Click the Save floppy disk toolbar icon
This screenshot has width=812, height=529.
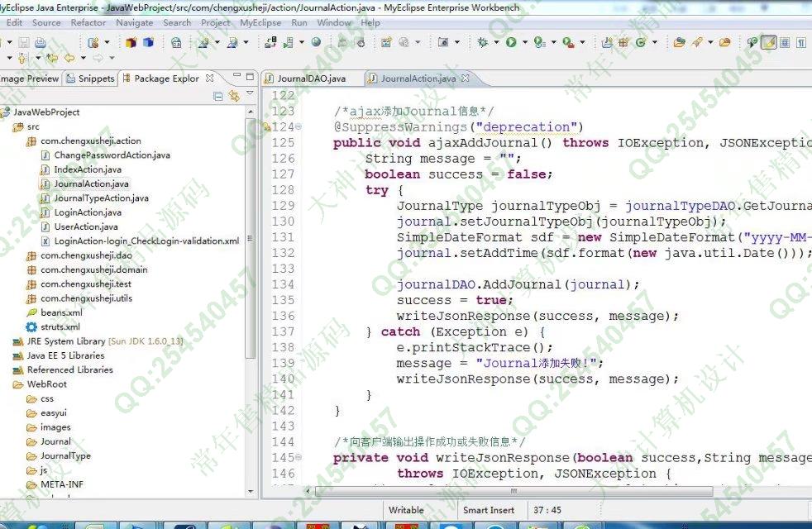point(24,42)
